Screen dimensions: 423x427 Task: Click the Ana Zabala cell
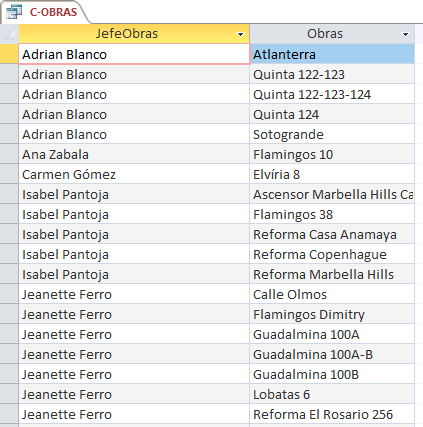(134, 154)
